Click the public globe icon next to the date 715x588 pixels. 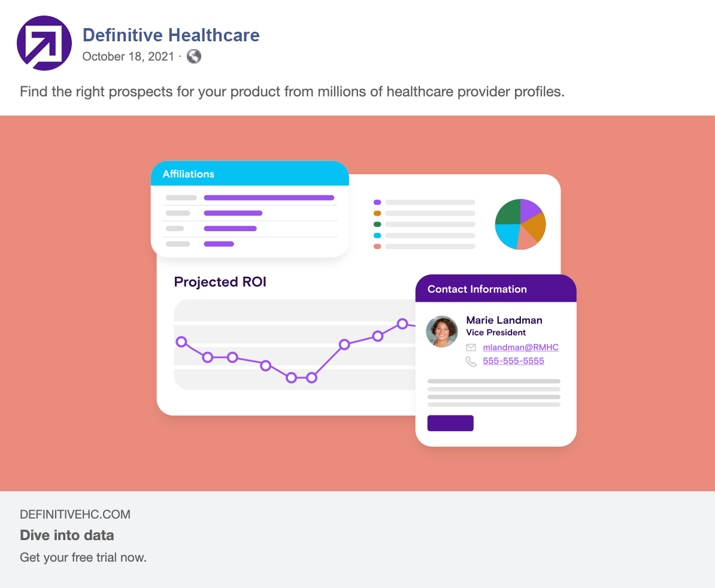[194, 56]
